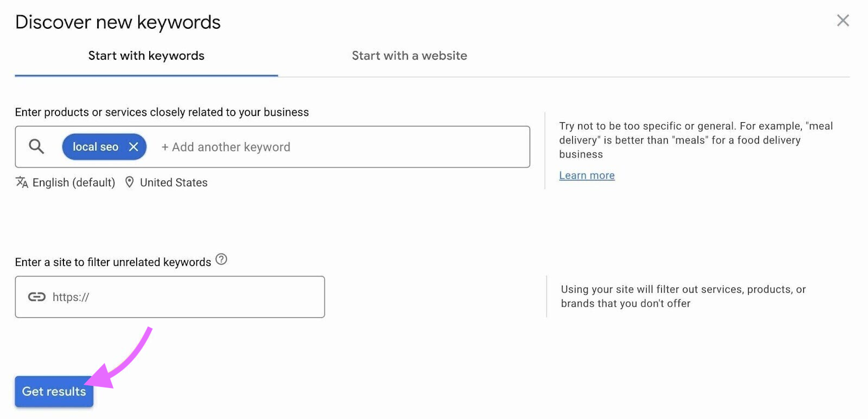Click the link icon inside the site field
Viewport: 868px width, 419px height.
click(x=36, y=297)
